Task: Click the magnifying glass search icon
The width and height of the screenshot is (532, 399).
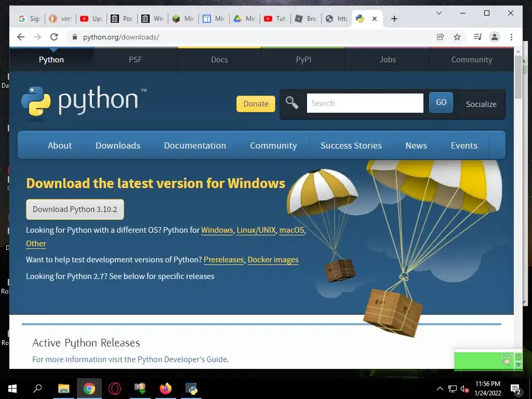Action: tap(292, 102)
